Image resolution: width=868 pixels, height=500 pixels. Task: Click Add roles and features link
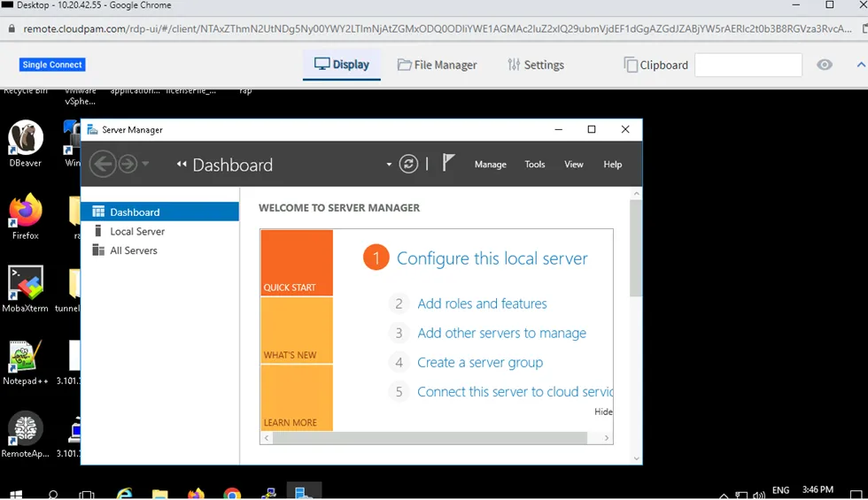[482, 304]
